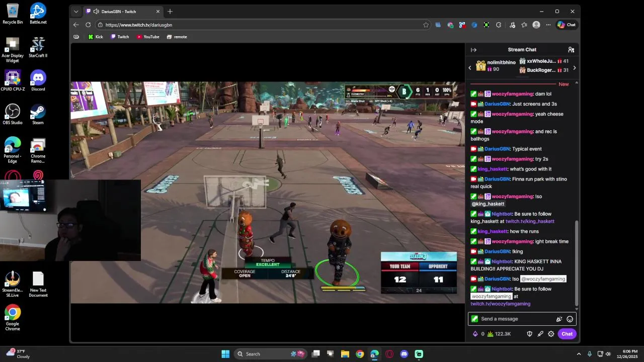The image size is (644, 362).
Task: Open Windows Start menu
Action: (x=225, y=354)
